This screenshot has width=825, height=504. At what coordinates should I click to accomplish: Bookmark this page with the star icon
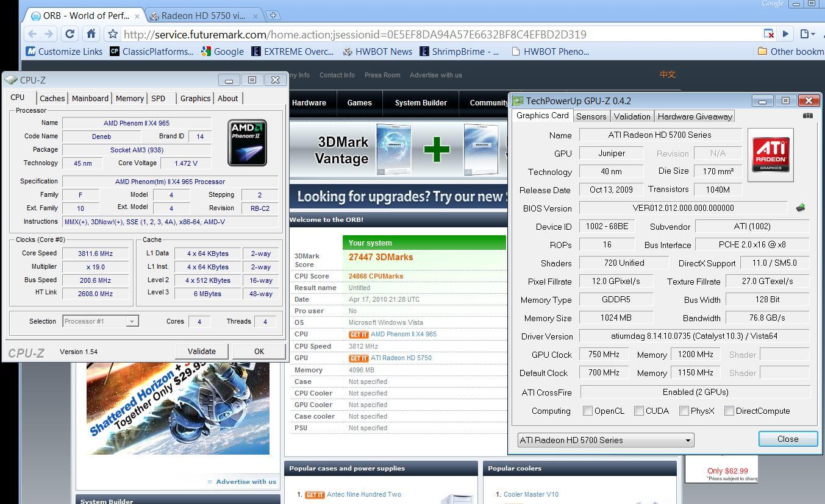click(x=112, y=34)
